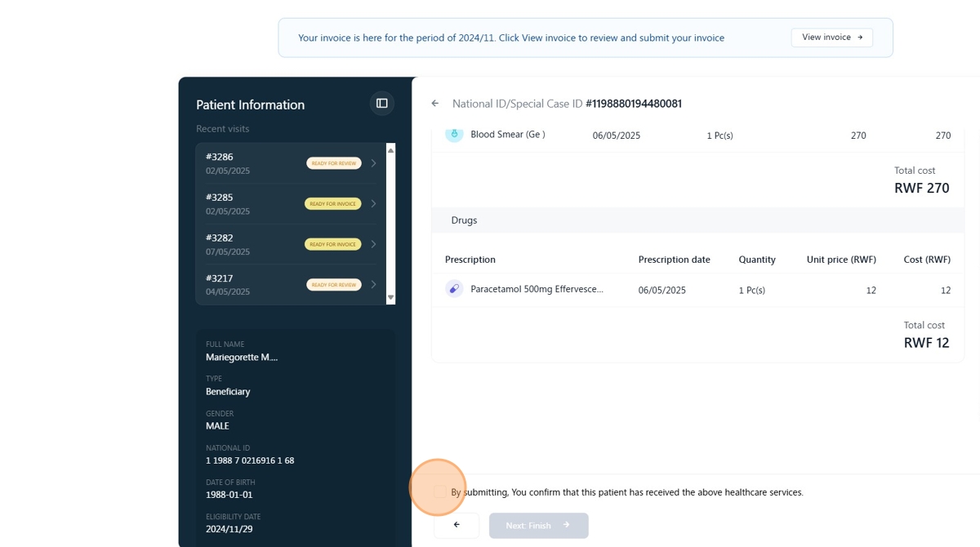Click the Prescription column header
Screen dimensions: 980x547
coord(470,260)
